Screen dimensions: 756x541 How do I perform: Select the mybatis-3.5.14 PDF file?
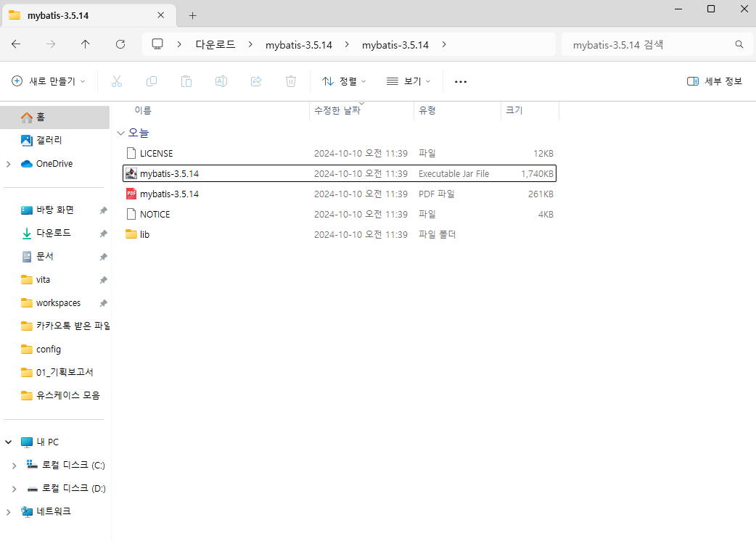(x=340, y=194)
